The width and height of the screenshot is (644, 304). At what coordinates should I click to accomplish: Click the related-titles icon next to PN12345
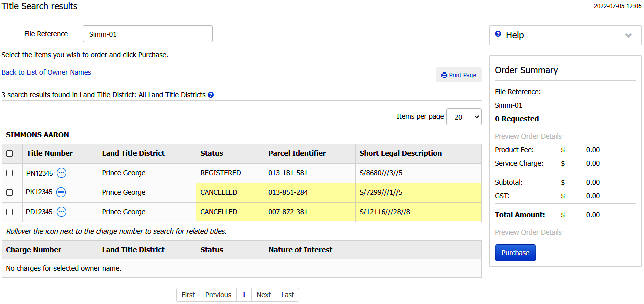tap(61, 173)
